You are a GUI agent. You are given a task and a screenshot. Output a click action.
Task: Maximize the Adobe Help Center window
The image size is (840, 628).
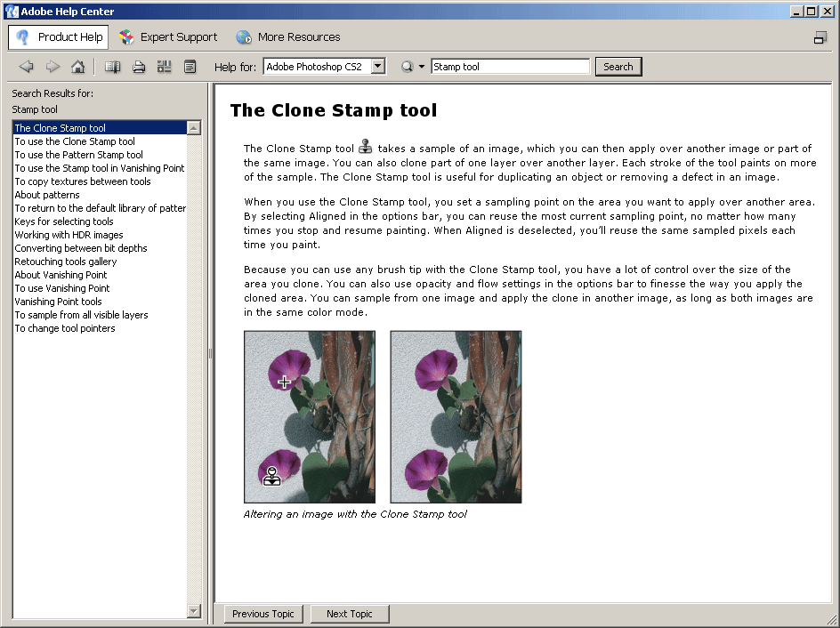click(x=811, y=12)
